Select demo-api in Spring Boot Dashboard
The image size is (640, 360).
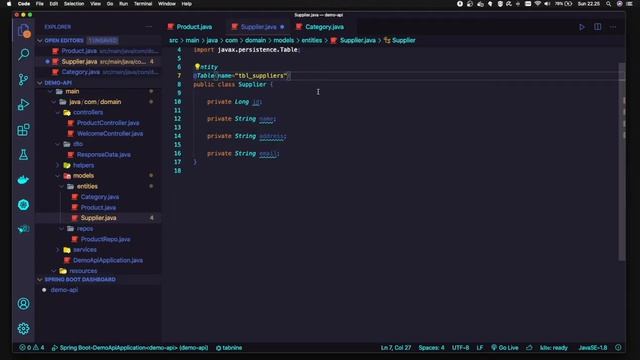[x=64, y=290]
